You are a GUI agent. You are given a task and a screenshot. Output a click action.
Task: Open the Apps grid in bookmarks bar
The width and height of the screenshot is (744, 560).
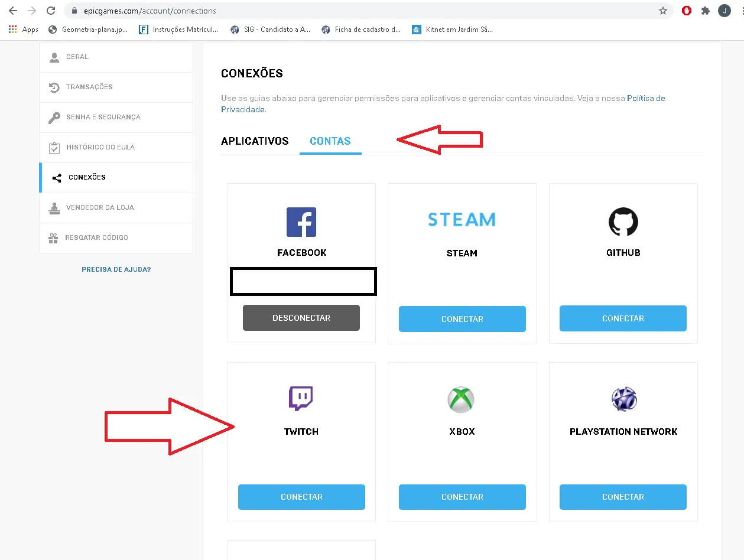point(24,29)
